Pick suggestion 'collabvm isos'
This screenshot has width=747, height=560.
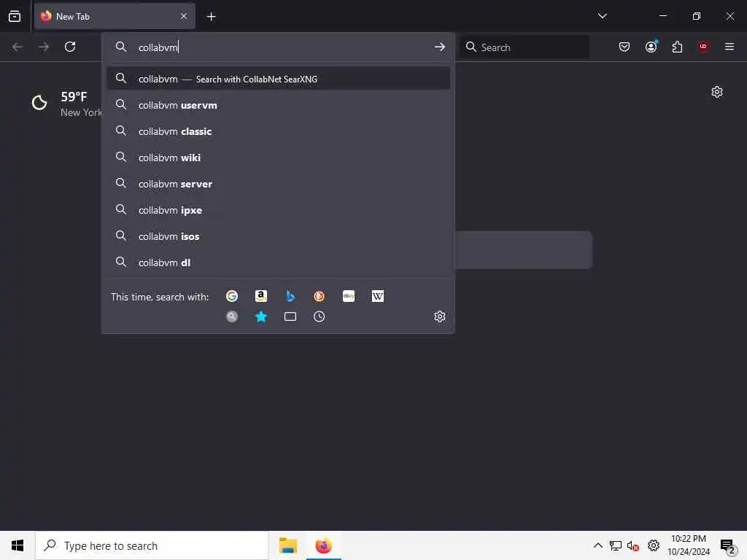click(x=278, y=236)
